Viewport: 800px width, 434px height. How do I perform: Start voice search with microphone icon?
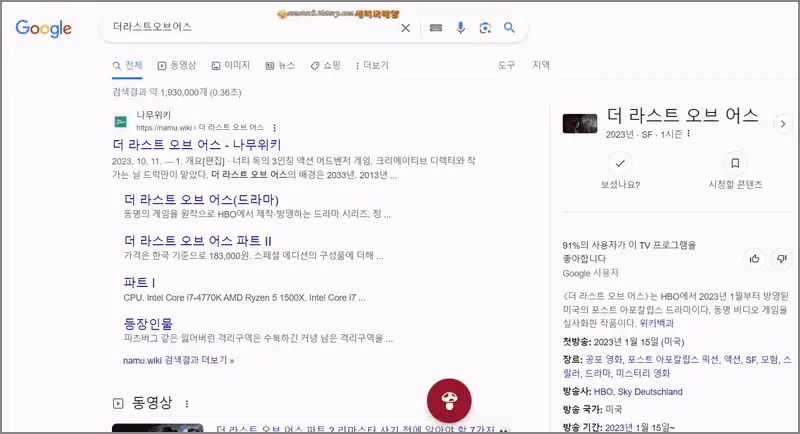pyautogui.click(x=460, y=28)
